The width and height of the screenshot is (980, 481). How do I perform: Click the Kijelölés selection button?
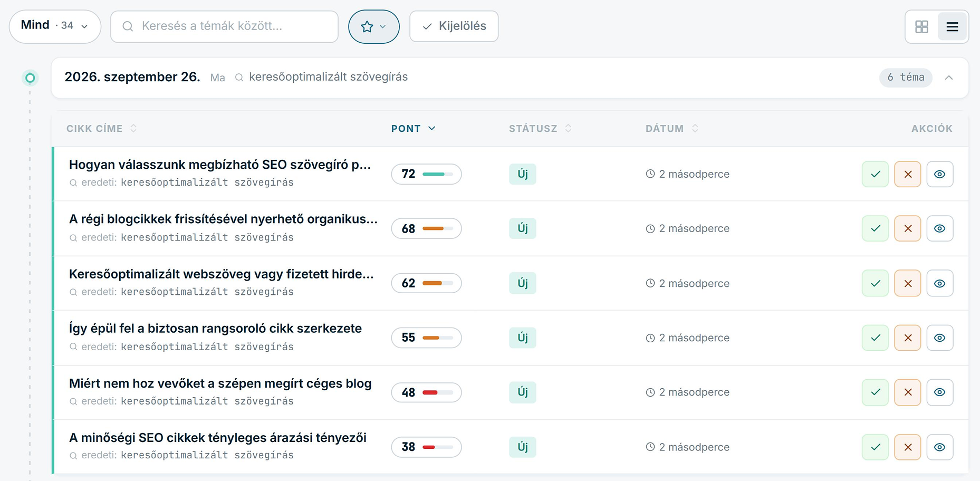click(454, 26)
